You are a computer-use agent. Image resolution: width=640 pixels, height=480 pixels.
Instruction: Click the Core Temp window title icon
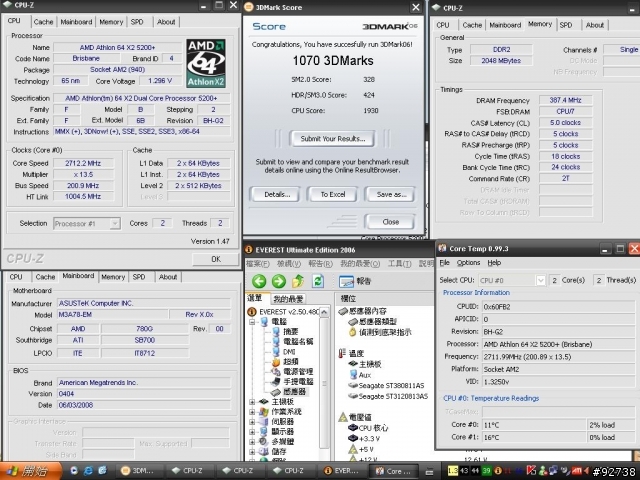[x=442, y=248]
